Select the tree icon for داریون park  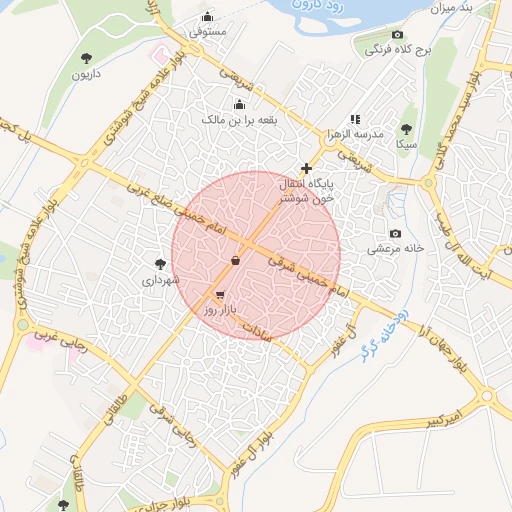(86, 58)
